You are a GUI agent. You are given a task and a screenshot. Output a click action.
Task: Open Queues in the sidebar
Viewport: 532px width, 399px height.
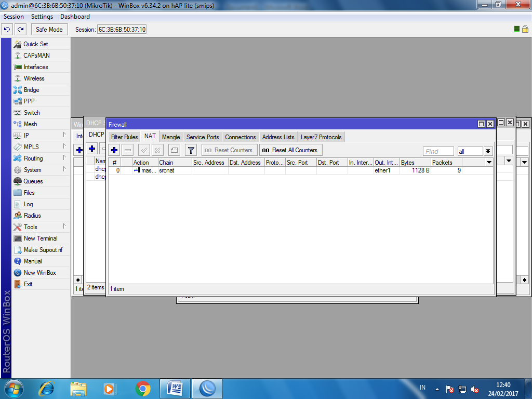(41, 181)
